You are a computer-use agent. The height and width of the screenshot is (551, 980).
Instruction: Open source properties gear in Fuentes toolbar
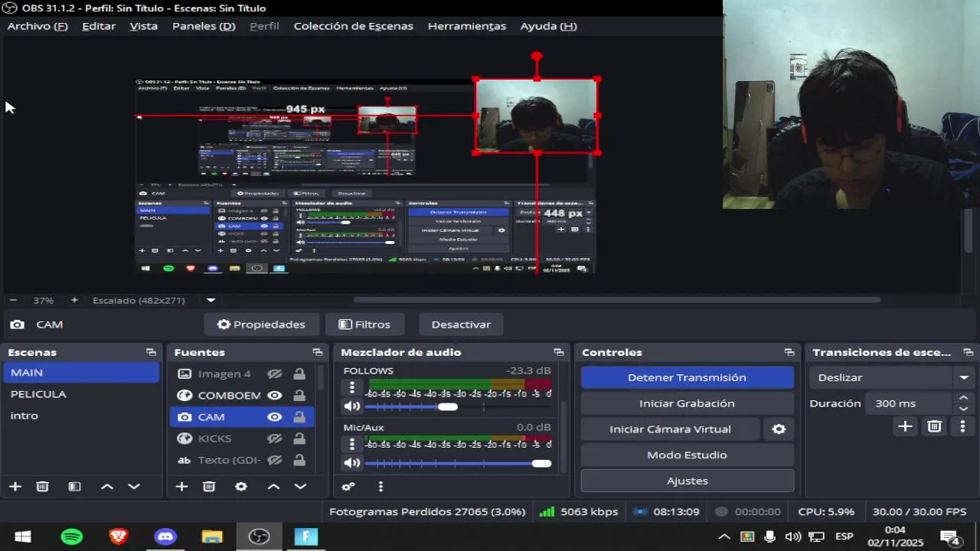coord(241,486)
